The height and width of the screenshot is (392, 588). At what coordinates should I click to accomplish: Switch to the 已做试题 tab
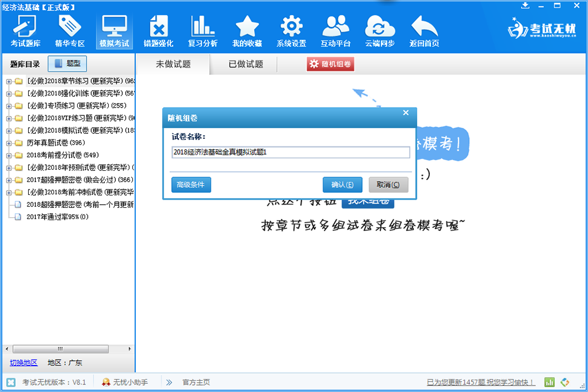tap(246, 64)
